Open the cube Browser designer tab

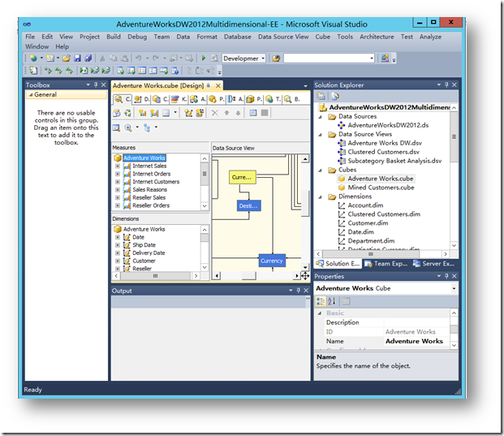tap(292, 99)
